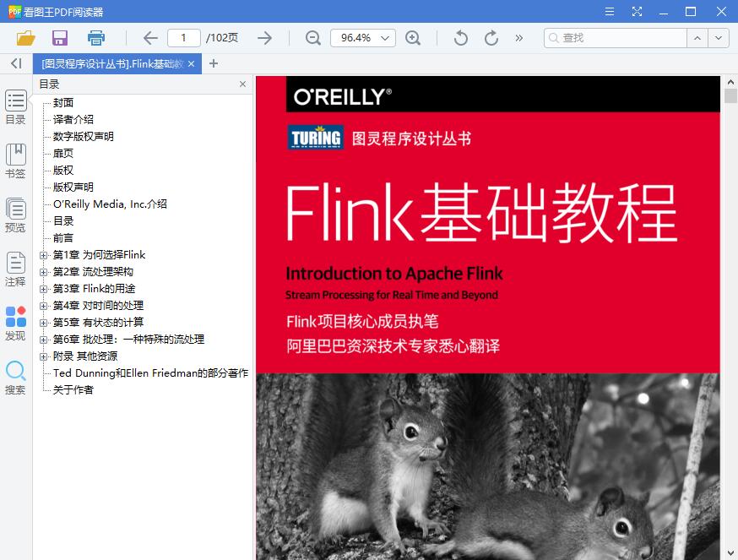Go to next page with right arrow
The image size is (738, 560).
(x=264, y=38)
